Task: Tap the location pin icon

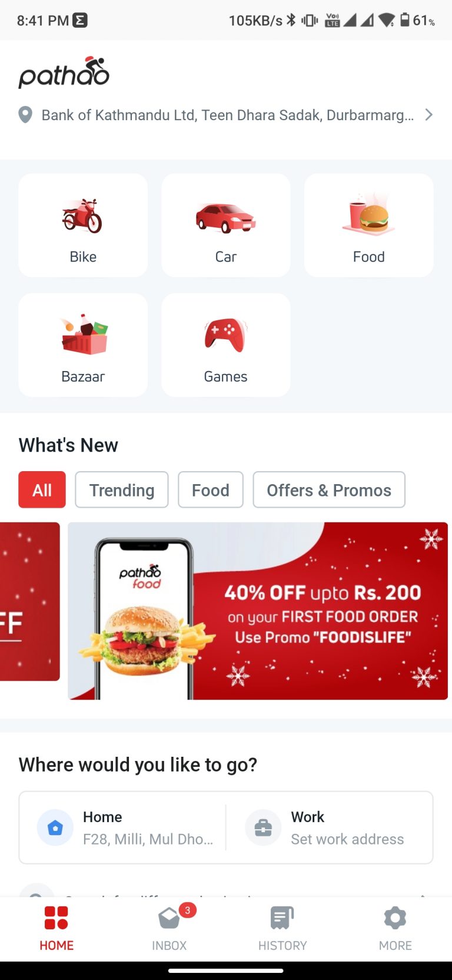Action: click(x=25, y=115)
